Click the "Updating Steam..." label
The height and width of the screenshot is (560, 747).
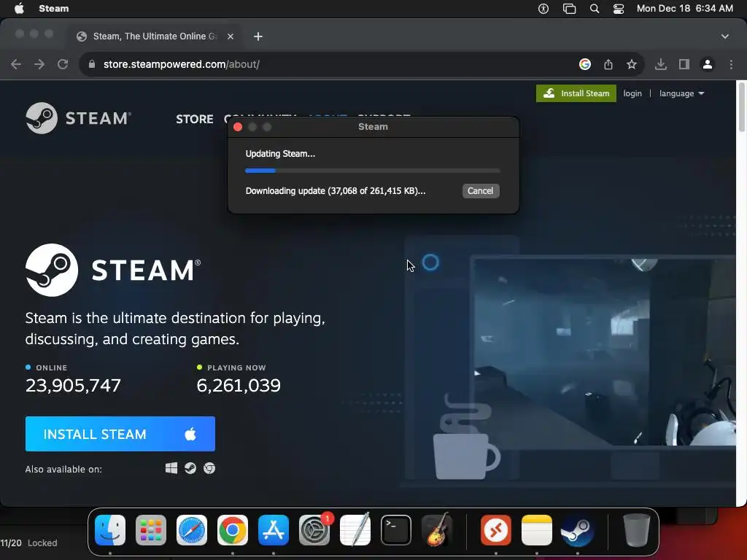point(280,154)
